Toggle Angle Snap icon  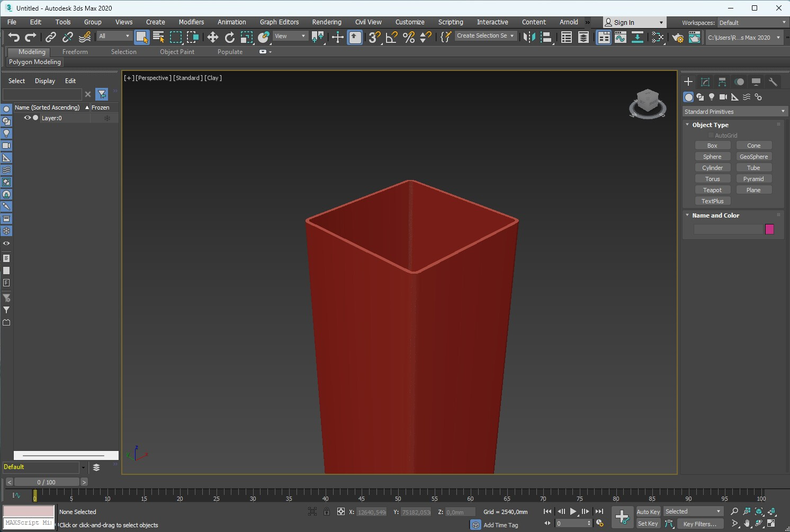(x=391, y=37)
